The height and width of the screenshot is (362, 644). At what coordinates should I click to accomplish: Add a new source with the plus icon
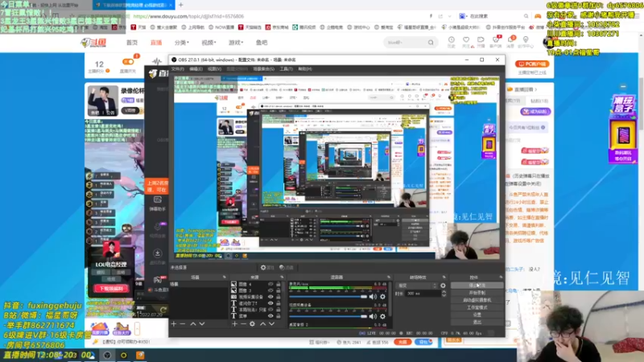234,324
